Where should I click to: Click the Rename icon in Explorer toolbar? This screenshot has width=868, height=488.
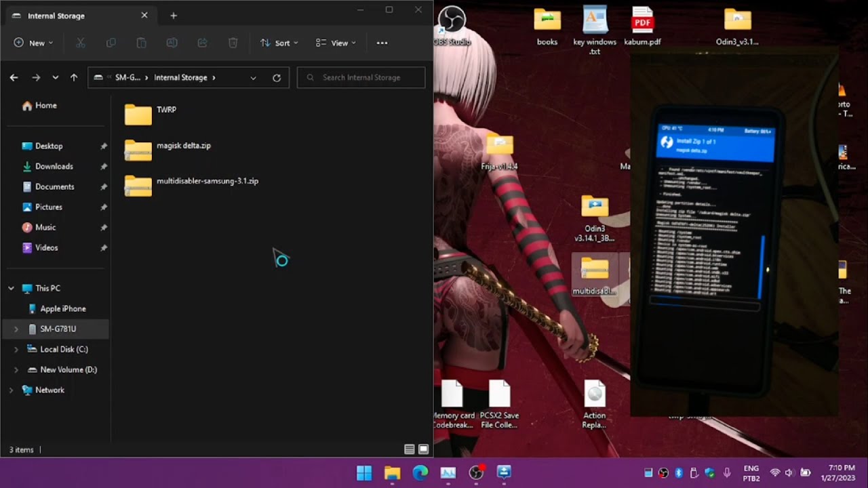172,43
